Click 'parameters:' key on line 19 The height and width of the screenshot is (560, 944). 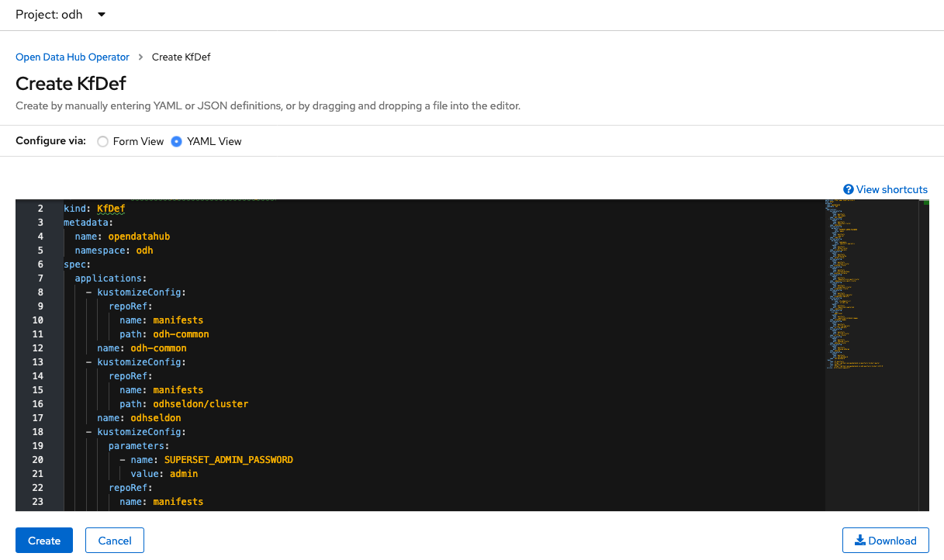pos(139,446)
